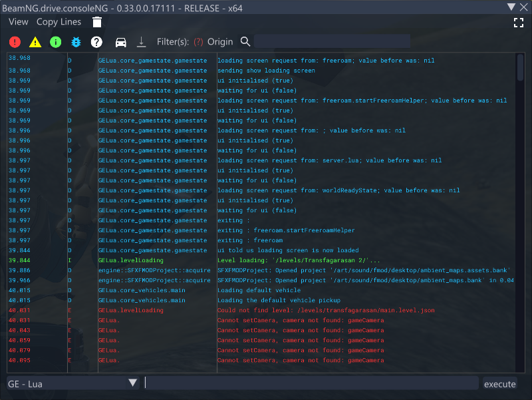Select 'loading screen request from: worldReadyState' line
532x400 pixels.
coord(338,190)
